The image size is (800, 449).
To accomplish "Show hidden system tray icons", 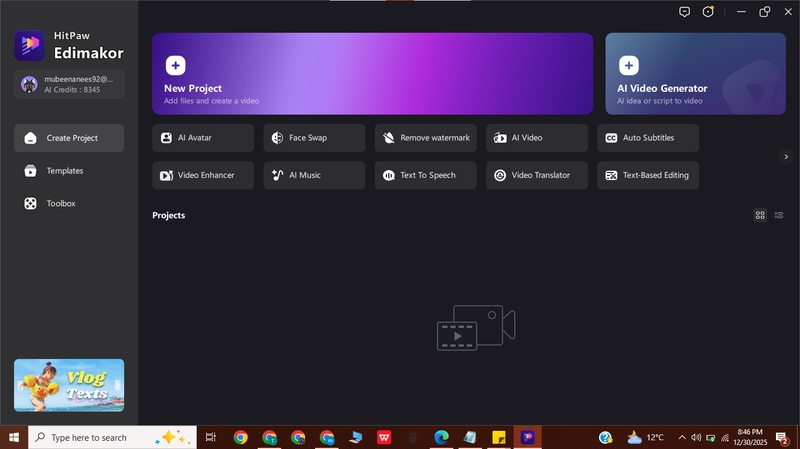I will [x=682, y=437].
